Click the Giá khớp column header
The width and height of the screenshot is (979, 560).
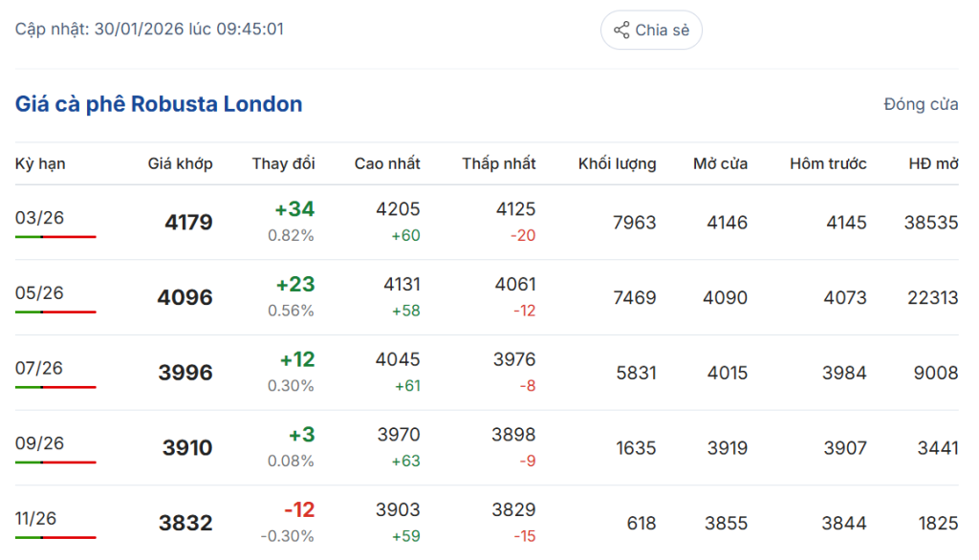click(x=180, y=163)
